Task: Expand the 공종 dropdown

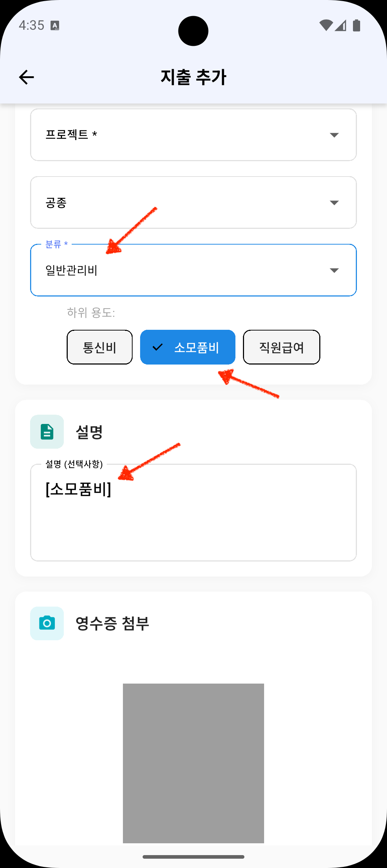Action: tap(193, 202)
